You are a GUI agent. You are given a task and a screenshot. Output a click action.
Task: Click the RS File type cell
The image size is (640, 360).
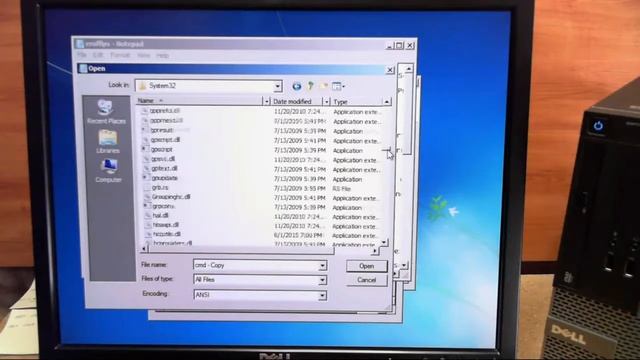342,189
